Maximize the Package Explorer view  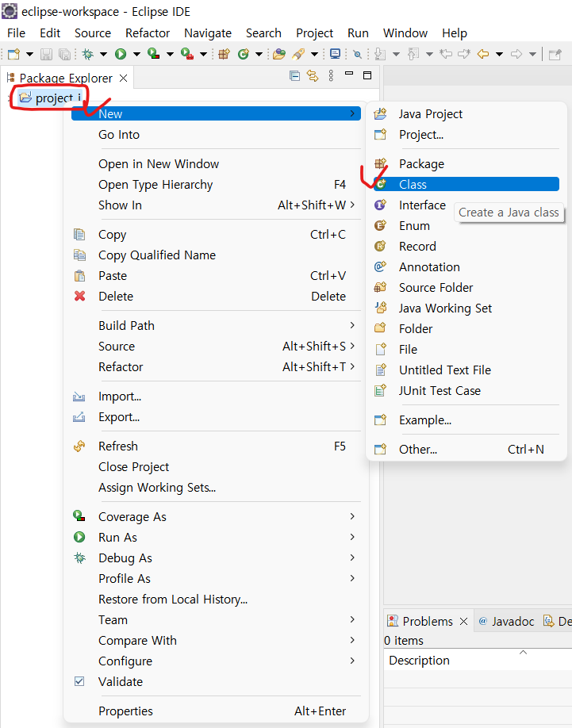click(x=367, y=75)
